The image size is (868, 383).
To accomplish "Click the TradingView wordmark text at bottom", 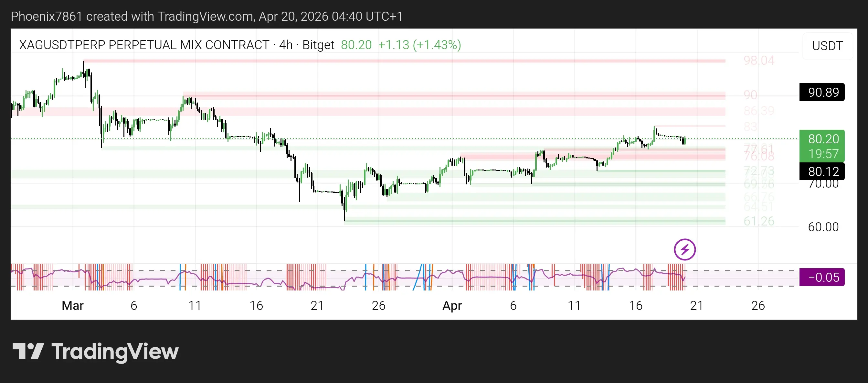I will [115, 352].
